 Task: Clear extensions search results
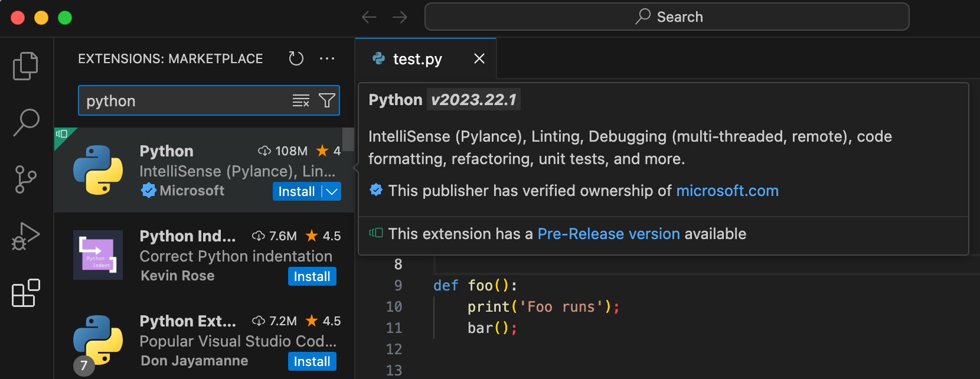[x=301, y=101]
